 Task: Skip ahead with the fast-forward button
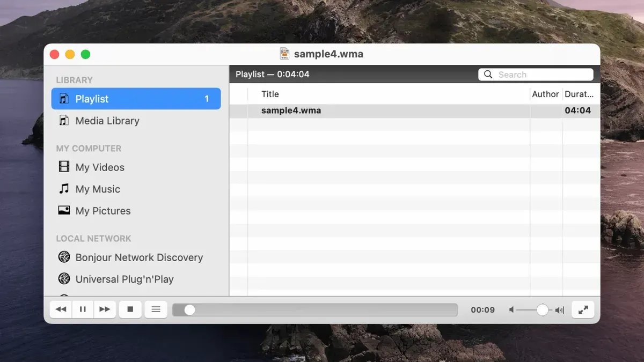[x=105, y=309]
